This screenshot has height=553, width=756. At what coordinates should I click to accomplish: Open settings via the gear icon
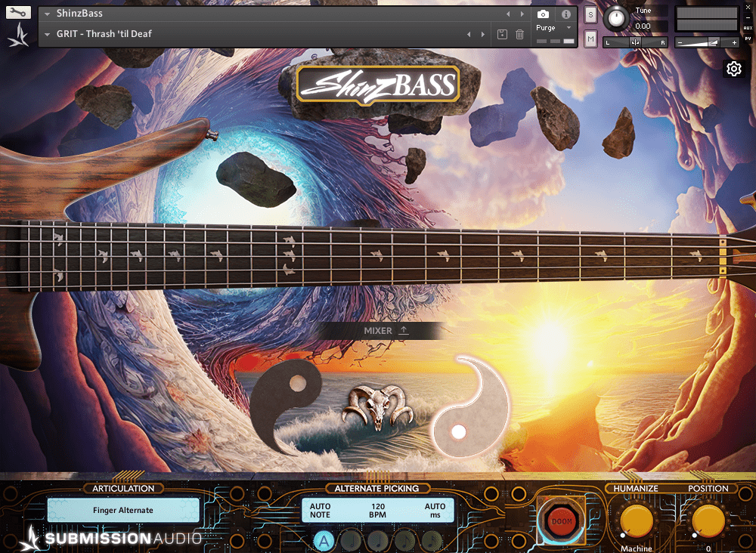(733, 70)
